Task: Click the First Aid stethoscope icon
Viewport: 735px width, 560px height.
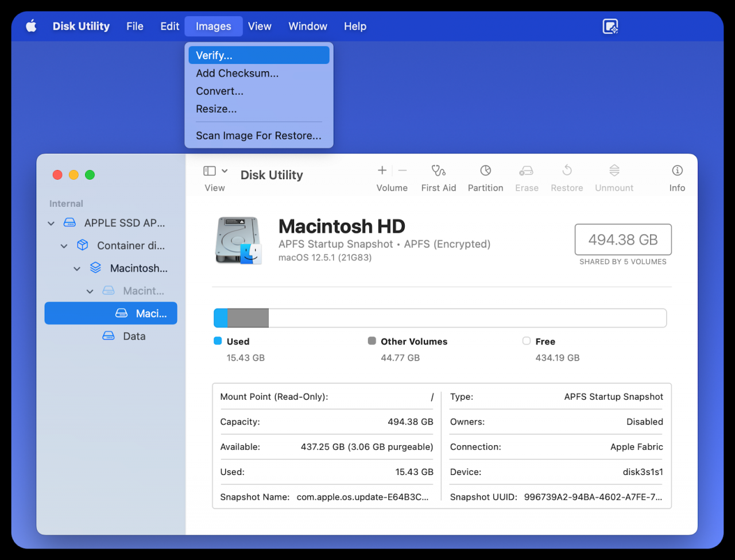Action: (438, 171)
